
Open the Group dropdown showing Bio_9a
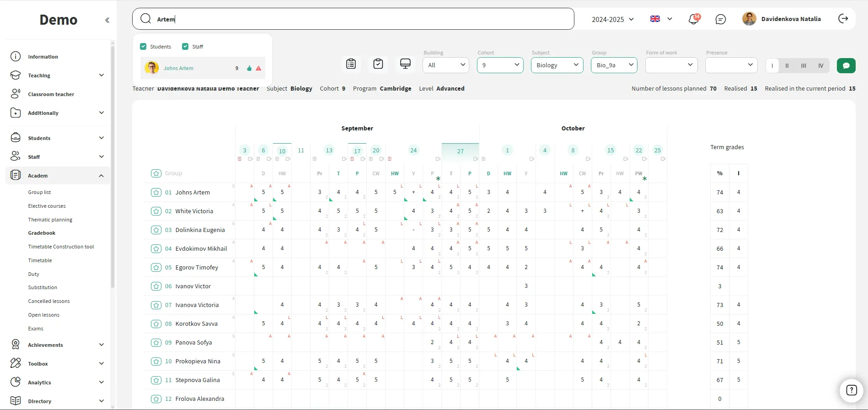pyautogui.click(x=614, y=65)
